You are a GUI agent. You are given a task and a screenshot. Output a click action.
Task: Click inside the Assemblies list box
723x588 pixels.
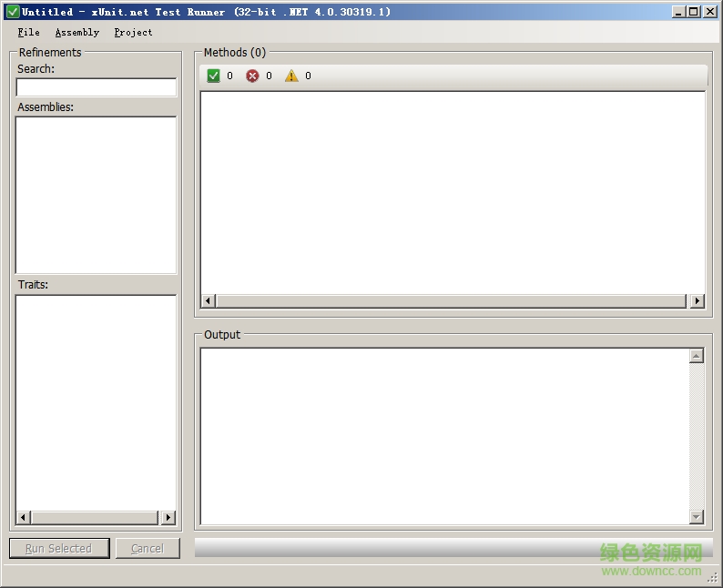(x=96, y=196)
